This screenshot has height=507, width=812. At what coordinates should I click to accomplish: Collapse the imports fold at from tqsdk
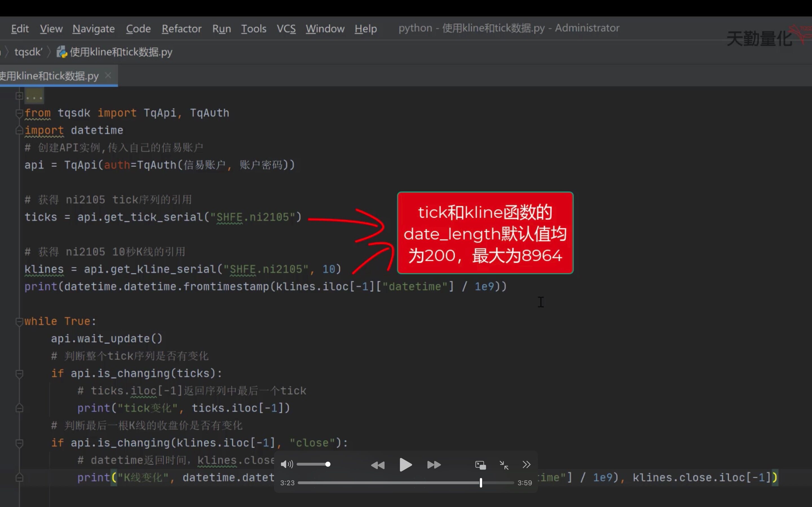19,113
